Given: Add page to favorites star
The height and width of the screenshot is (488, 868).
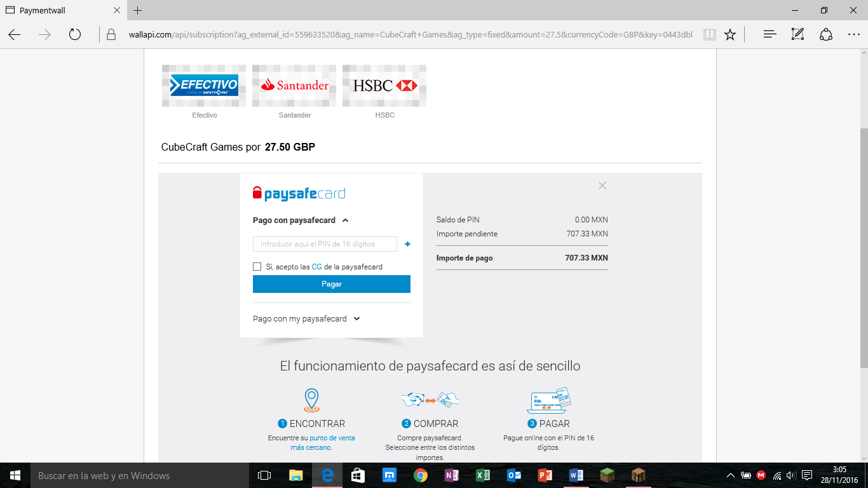Looking at the screenshot, I should point(730,34).
